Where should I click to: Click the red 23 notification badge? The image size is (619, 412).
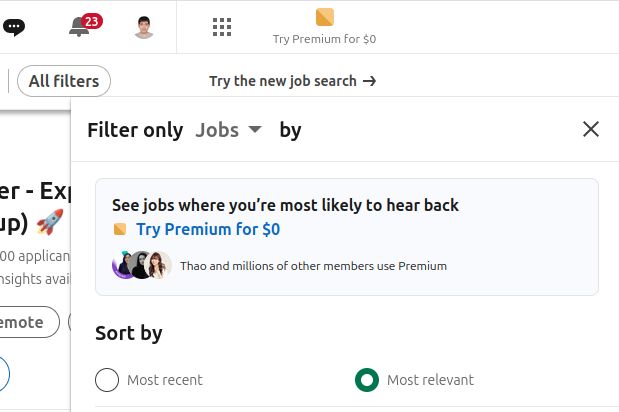(92, 20)
